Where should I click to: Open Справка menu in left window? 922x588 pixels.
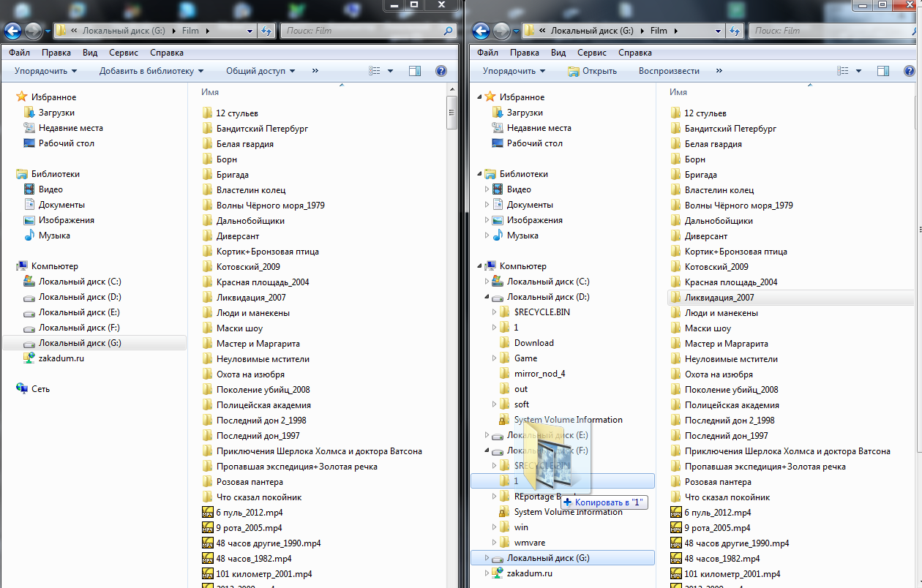tap(167, 53)
